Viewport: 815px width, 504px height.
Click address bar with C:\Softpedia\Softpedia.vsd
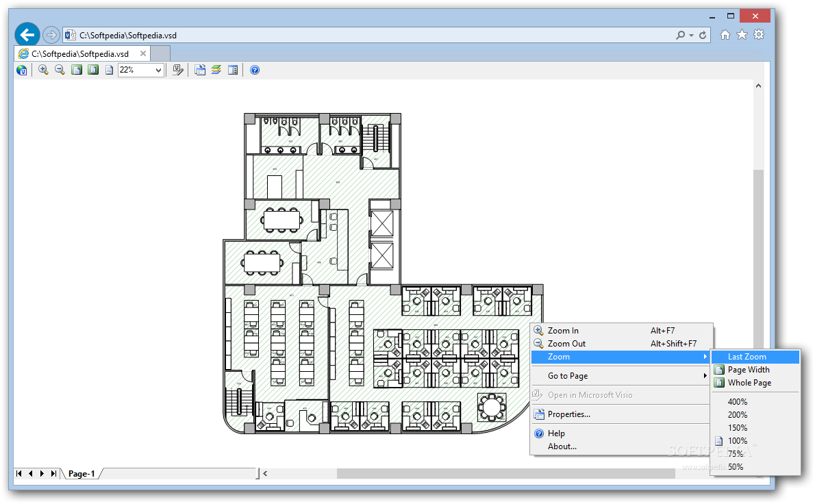(369, 36)
